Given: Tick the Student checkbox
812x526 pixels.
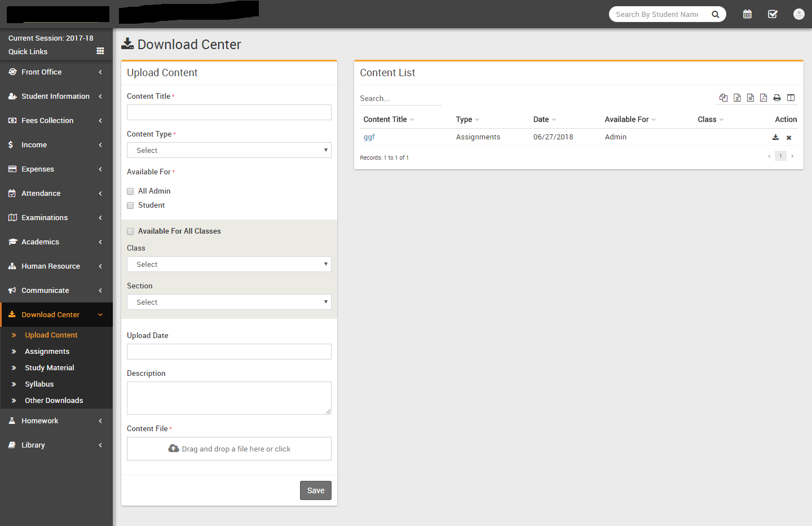Looking at the screenshot, I should (130, 205).
